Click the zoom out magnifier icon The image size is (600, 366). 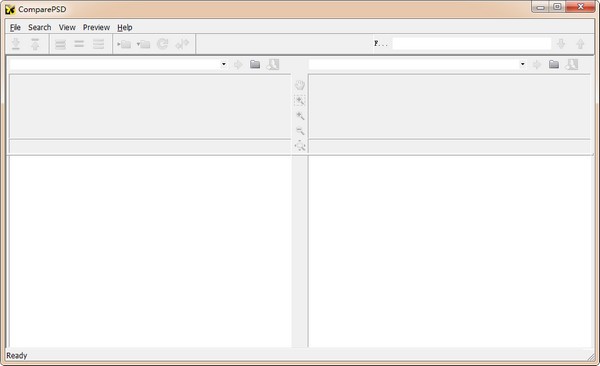point(300,131)
